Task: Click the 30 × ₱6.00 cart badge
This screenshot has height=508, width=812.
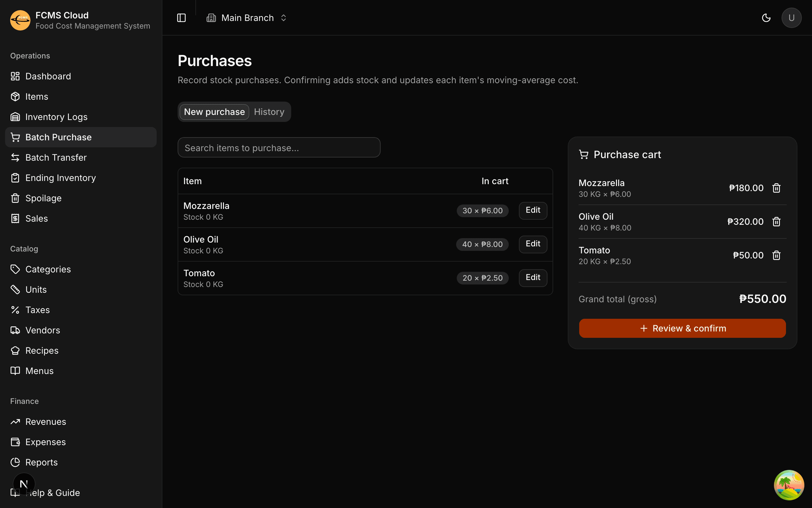Action: 482,211
